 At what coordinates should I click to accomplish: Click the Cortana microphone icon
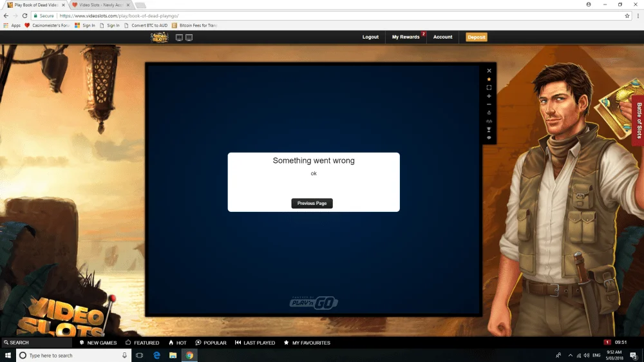point(124,356)
